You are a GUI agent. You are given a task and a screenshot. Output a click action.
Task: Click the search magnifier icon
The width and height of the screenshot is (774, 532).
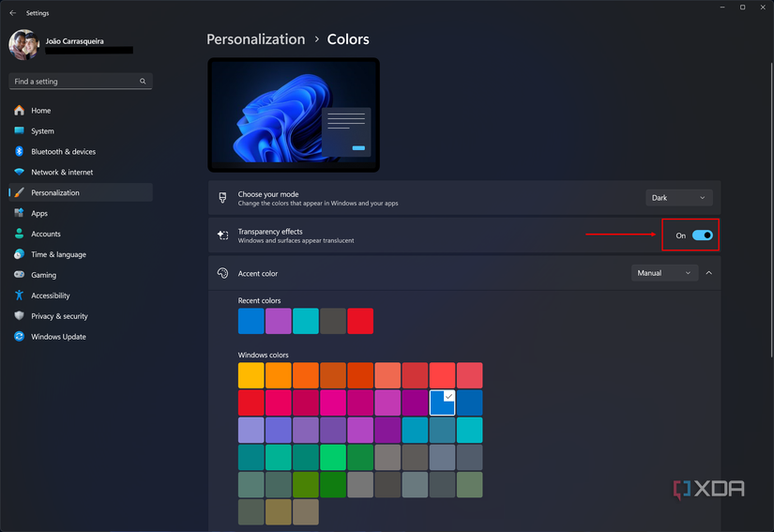point(143,82)
